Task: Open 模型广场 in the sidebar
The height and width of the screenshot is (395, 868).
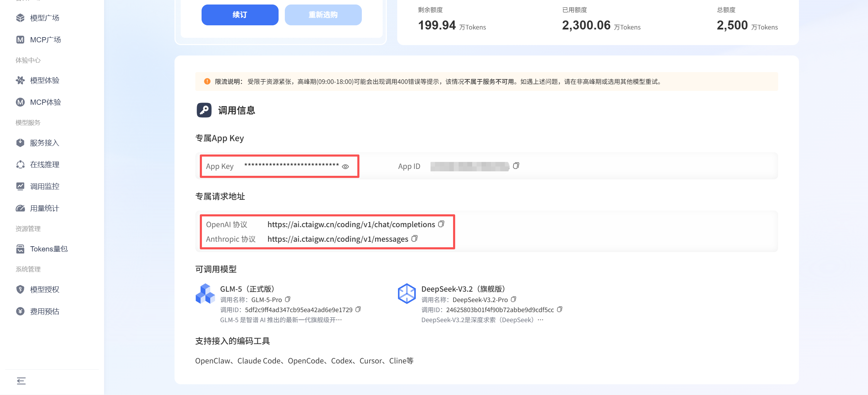Action: point(45,18)
